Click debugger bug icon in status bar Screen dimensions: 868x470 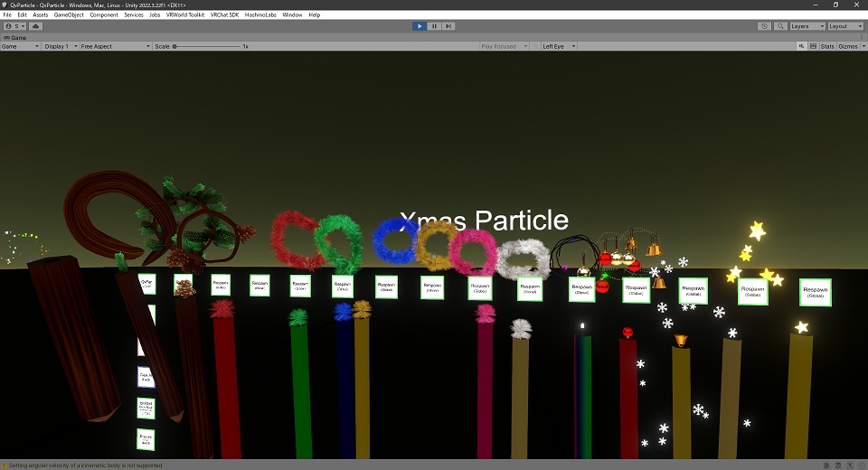click(x=826, y=465)
